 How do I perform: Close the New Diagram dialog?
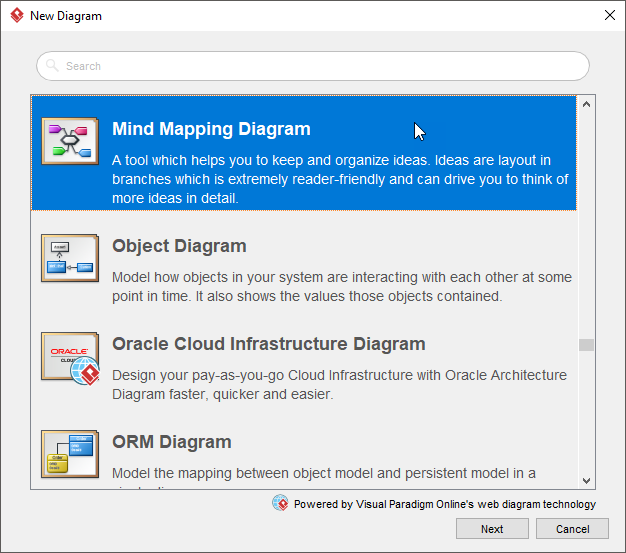click(609, 16)
